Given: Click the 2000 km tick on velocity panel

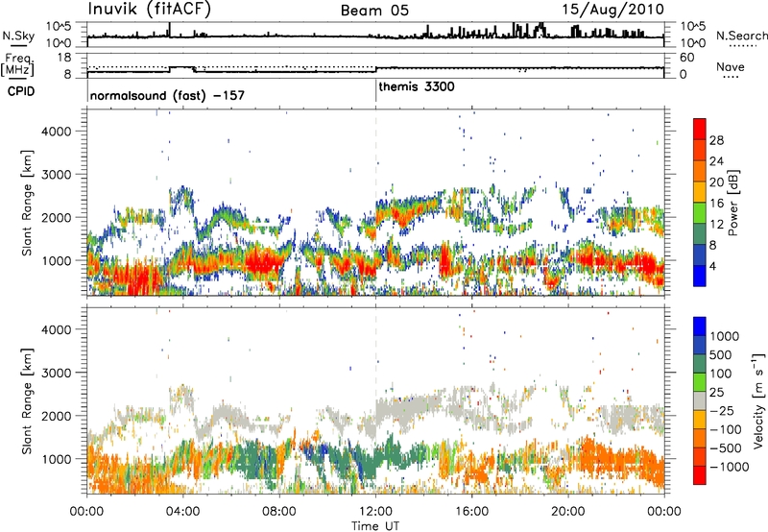Looking at the screenshot, I should [56, 416].
